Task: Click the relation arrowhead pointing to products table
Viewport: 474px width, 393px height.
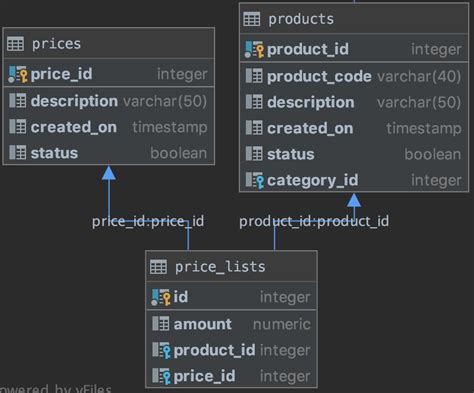Action: (x=354, y=200)
